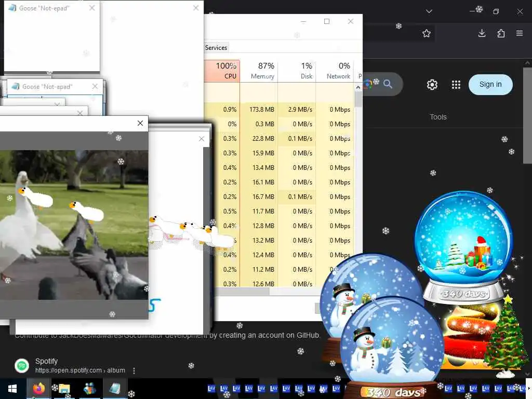Click the goose photo in the image window
Viewport: 532px width, 399px height.
(74, 224)
